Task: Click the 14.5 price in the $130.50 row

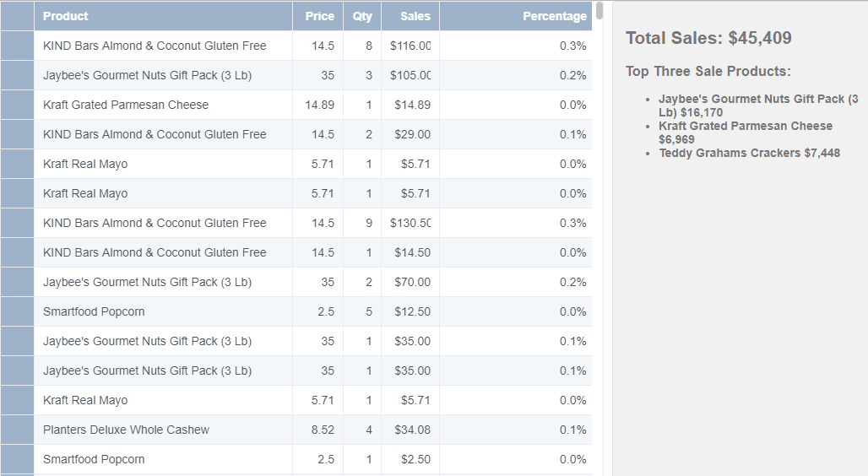Action: (317, 223)
